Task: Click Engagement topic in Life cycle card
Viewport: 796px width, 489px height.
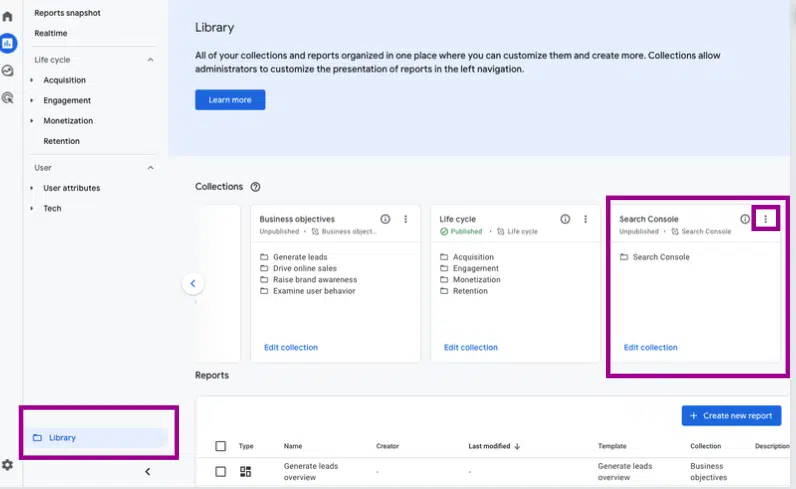Action: 476,268
